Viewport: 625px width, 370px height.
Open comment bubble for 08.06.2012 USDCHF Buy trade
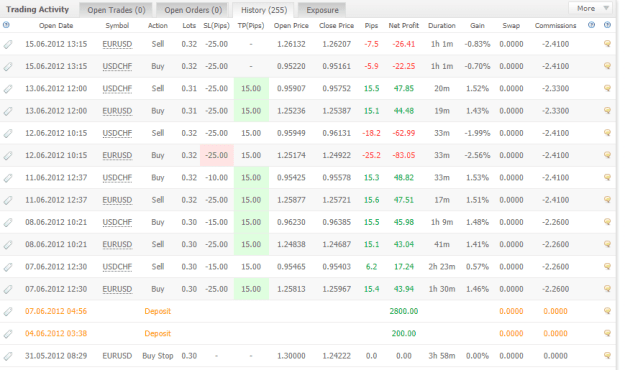click(x=607, y=222)
